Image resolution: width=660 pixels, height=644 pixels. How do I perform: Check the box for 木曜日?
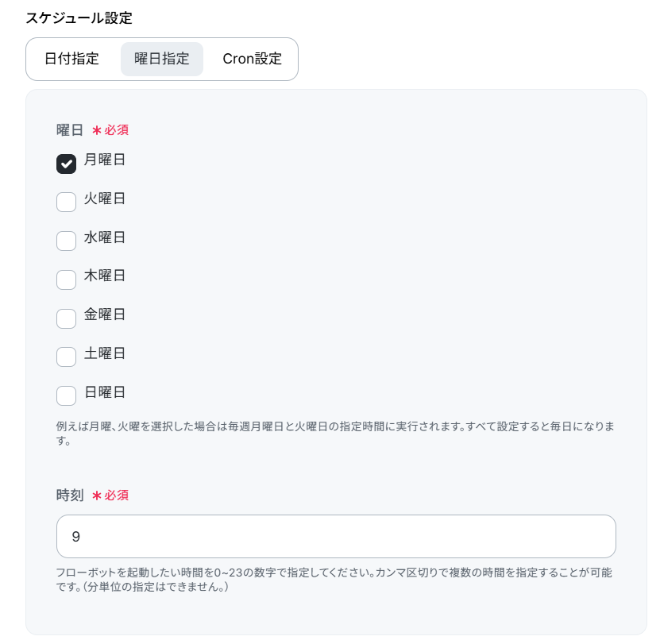click(66, 280)
